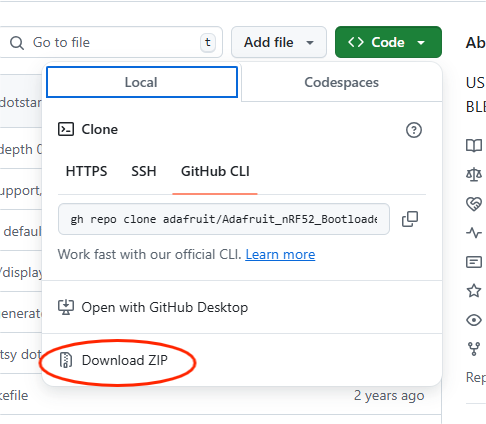The width and height of the screenshot is (486, 424).
Task: Select the HTTPS clone option
Action: pos(86,171)
